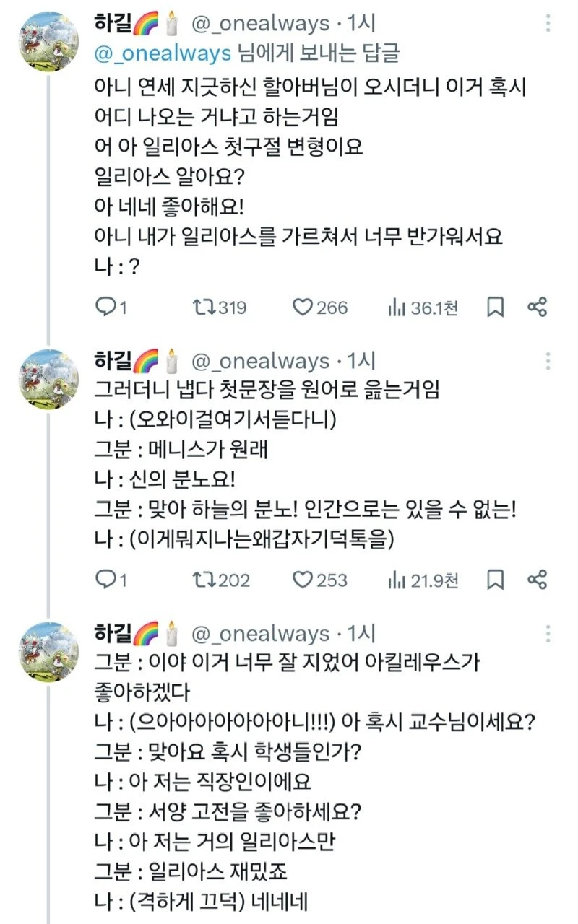Open more options on the first tweet
The image size is (578, 924).
(548, 24)
